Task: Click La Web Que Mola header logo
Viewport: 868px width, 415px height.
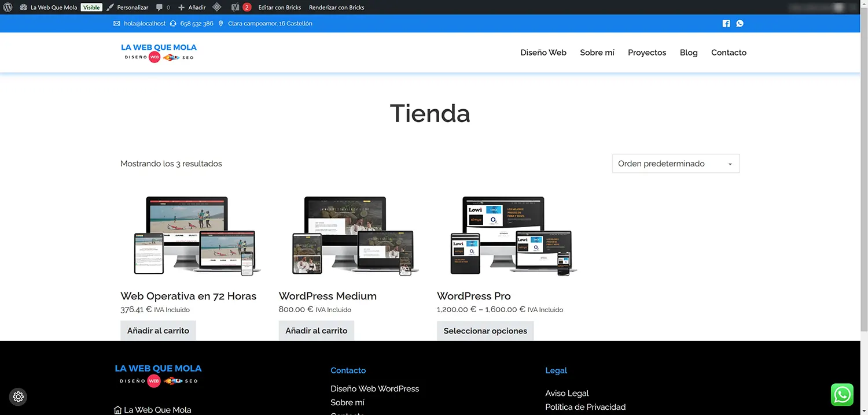Action: [159, 53]
